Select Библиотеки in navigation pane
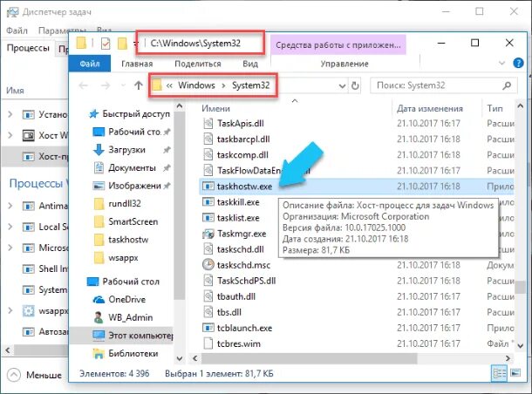532x394 pixels. pos(133,354)
